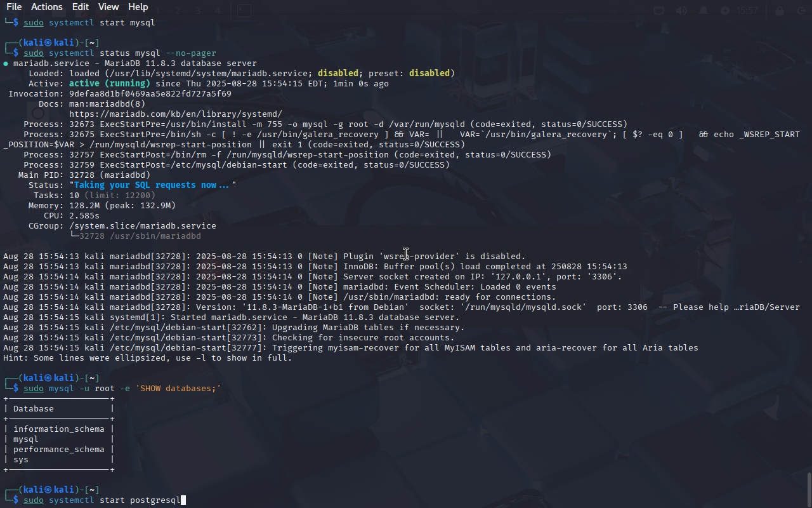Click the lock screen padlock icon
The height and width of the screenshot is (508, 812).
780,11
